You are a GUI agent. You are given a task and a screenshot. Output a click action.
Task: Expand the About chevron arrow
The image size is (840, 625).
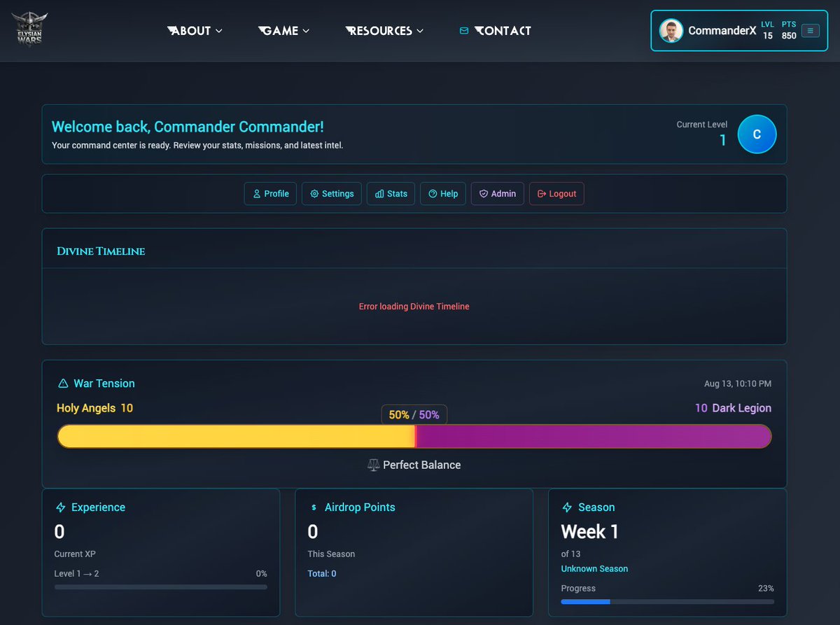218,31
